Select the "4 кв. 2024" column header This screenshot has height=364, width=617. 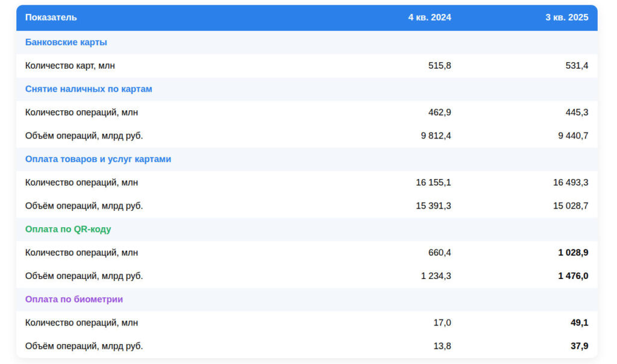[429, 17]
